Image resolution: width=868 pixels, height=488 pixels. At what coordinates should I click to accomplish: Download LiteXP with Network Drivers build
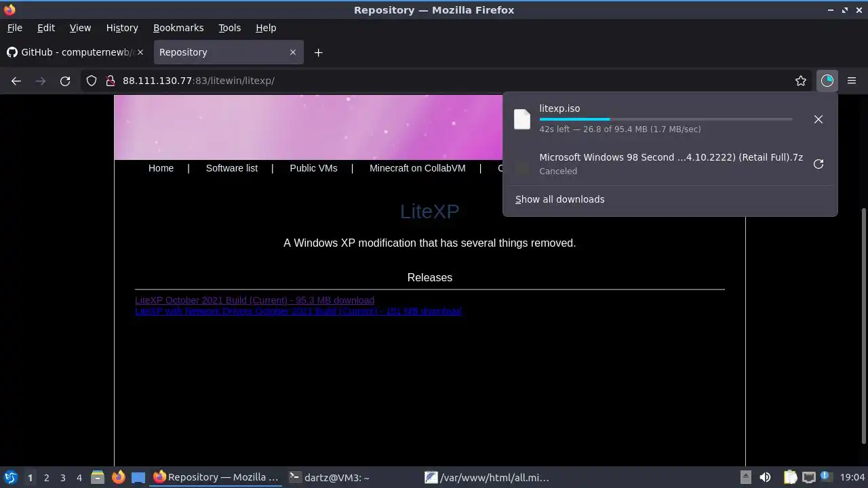tap(298, 311)
